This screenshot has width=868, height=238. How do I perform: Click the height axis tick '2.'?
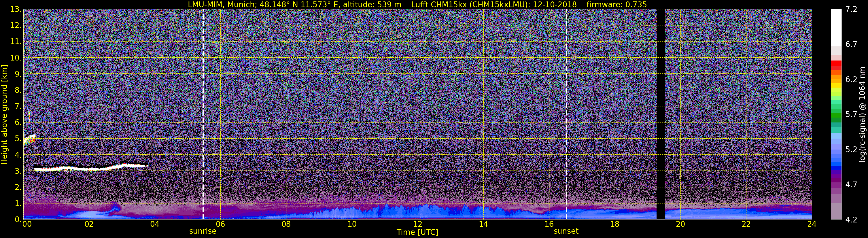click(x=18, y=188)
